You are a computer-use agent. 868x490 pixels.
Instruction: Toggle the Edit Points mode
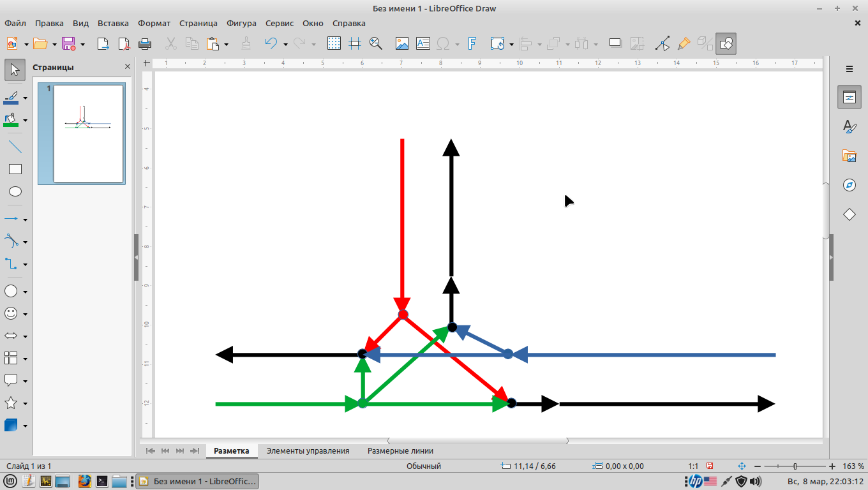[663, 43]
